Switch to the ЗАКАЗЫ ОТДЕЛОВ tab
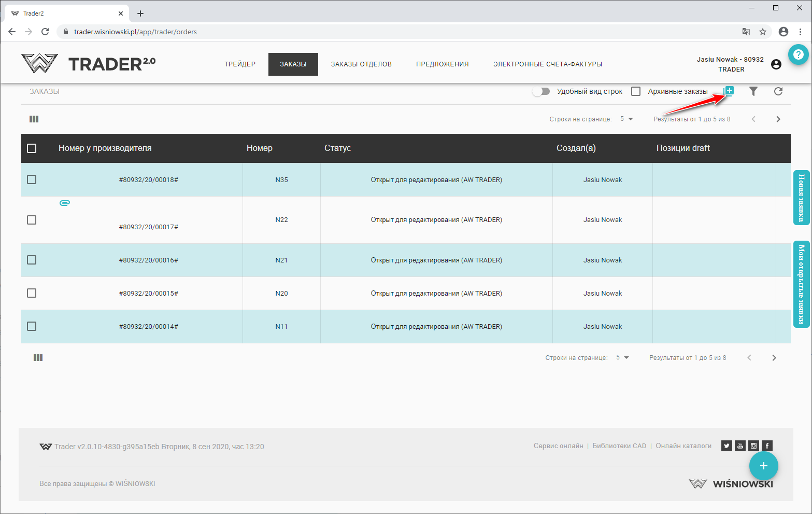This screenshot has height=514, width=812. (x=361, y=64)
